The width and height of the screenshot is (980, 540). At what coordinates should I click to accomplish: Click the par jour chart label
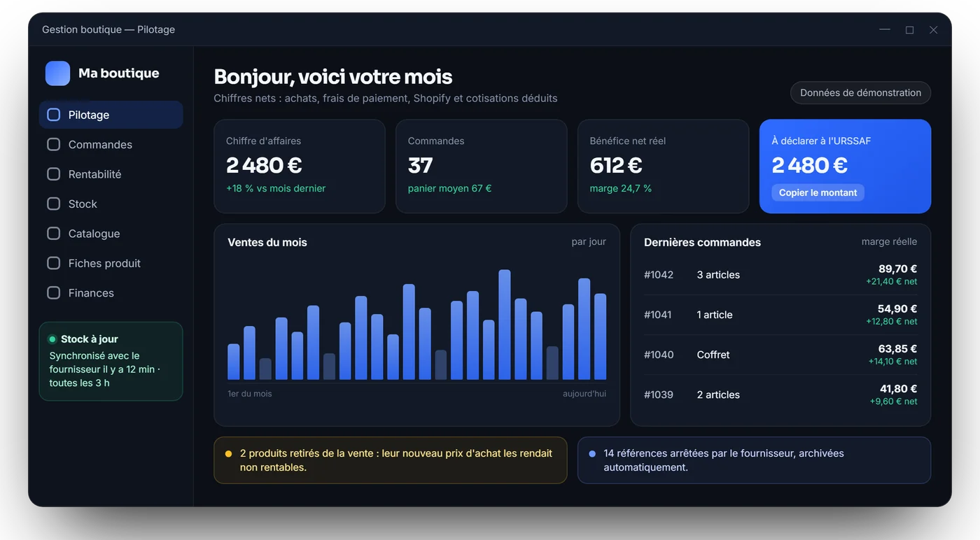point(589,241)
